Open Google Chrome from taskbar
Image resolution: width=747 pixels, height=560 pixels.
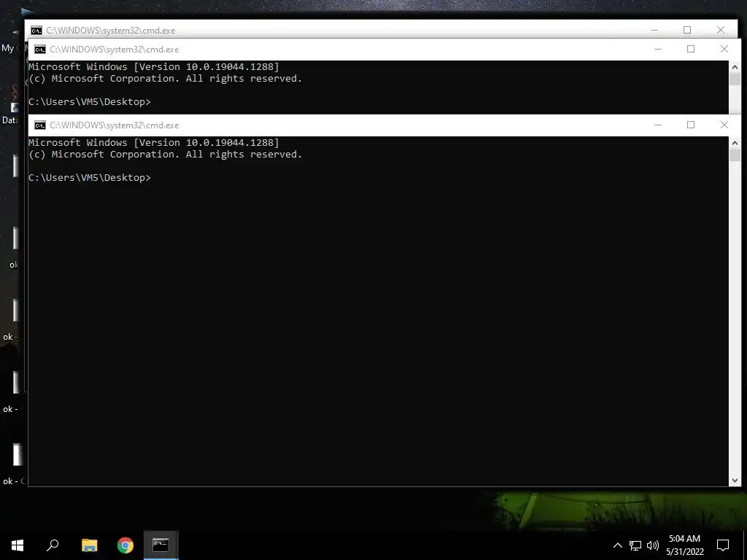tap(125, 545)
